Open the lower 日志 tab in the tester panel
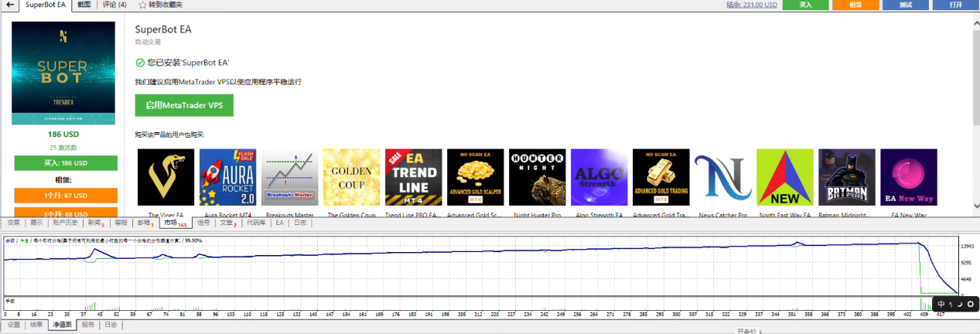This screenshot has width=980, height=334. pos(111,325)
